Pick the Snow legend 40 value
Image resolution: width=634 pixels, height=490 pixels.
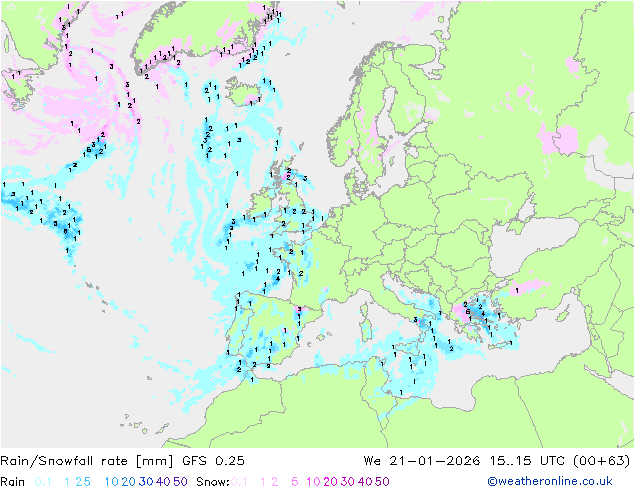point(365,482)
